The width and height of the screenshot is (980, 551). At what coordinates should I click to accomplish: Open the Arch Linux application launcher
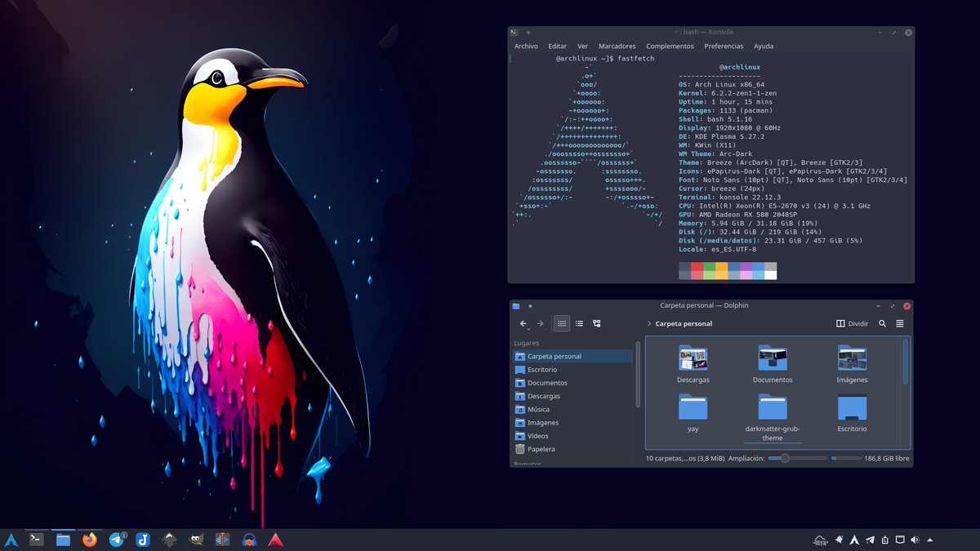tap(11, 540)
